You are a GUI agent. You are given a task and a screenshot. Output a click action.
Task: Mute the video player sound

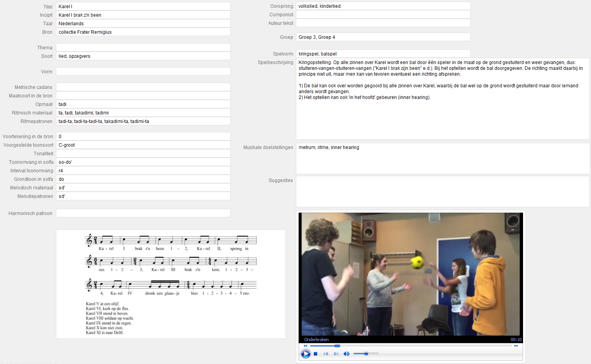(346, 354)
